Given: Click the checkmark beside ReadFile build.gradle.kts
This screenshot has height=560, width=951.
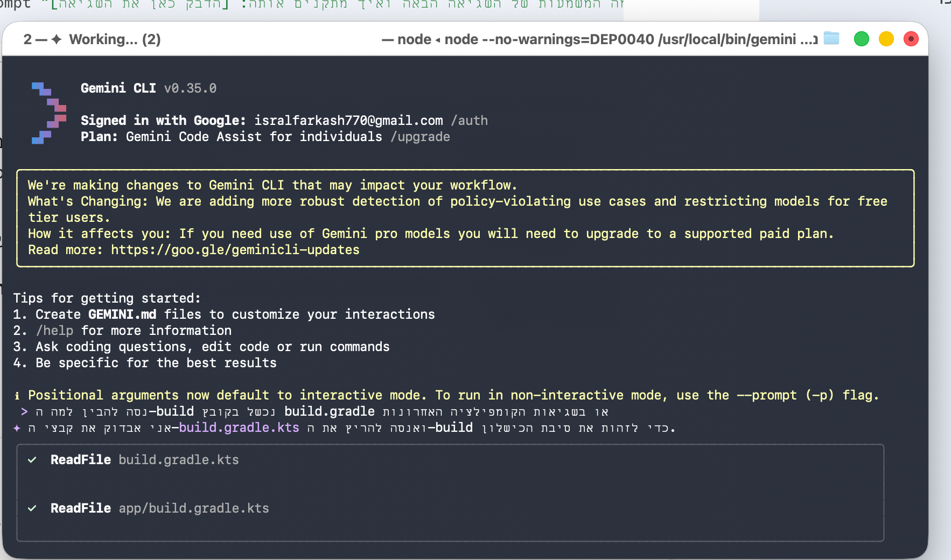Looking at the screenshot, I should (32, 460).
